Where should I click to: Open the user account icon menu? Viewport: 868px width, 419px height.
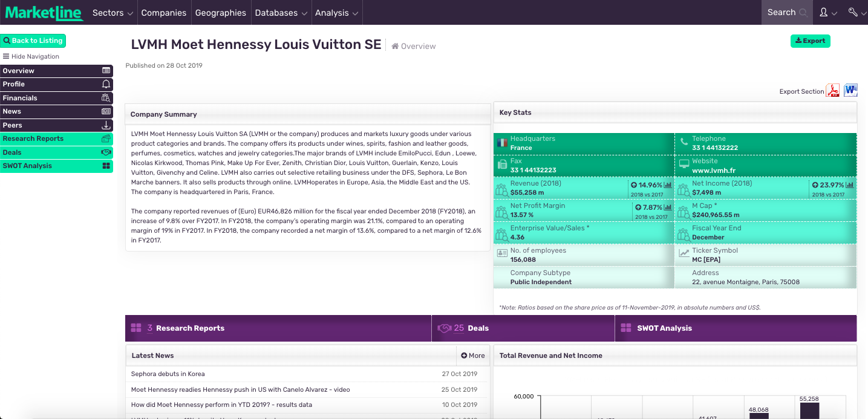(x=827, y=12)
